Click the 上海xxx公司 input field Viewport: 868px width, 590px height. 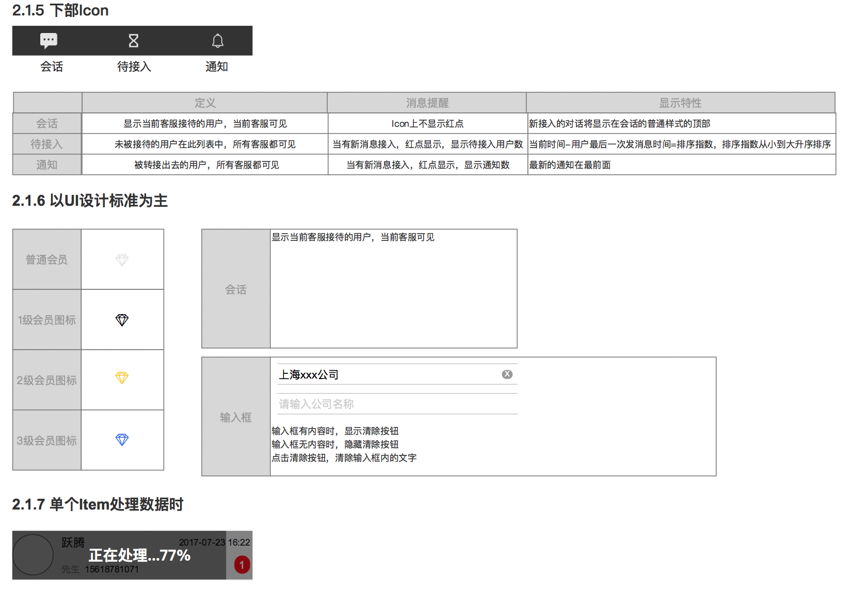point(397,374)
